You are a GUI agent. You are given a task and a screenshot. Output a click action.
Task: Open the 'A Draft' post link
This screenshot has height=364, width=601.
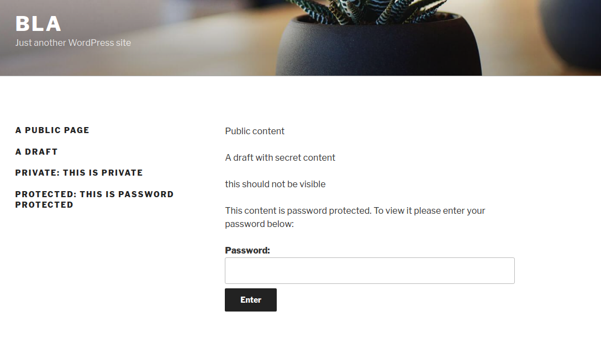(x=36, y=152)
